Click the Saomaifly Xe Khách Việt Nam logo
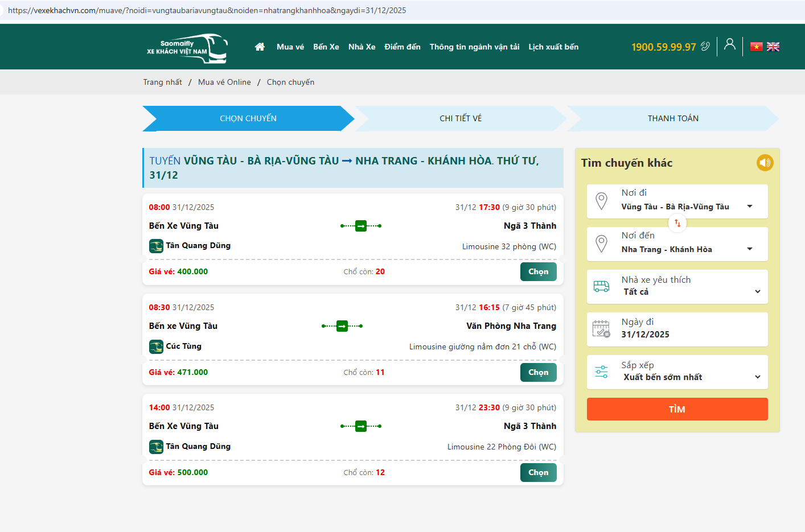 (x=187, y=48)
